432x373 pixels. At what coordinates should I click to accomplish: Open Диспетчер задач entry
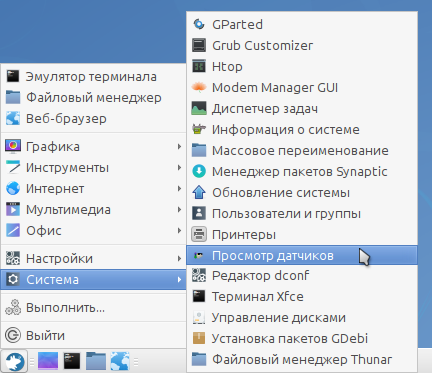302,108
